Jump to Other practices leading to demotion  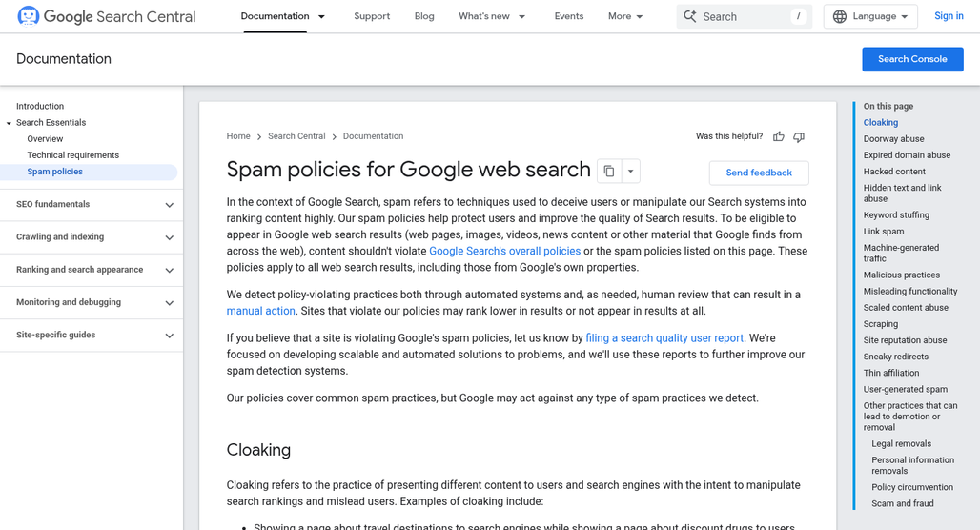coord(910,417)
